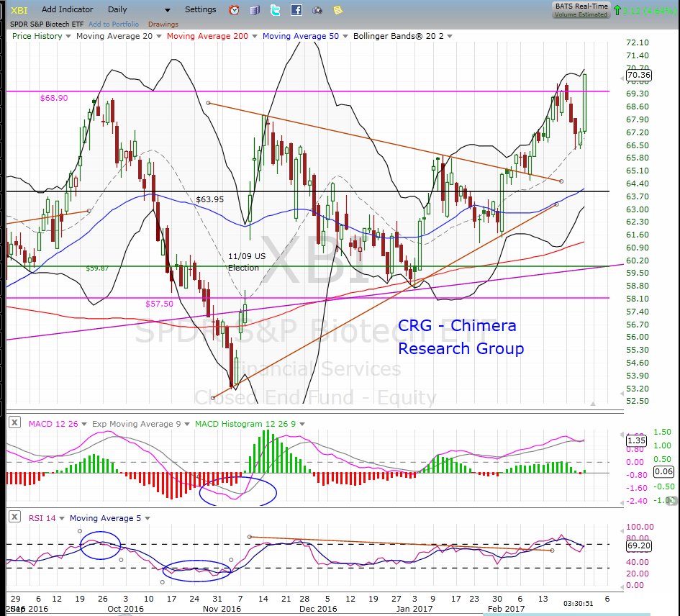Click the 0.06 histogram value label
The width and height of the screenshot is (680, 616).
tap(663, 471)
